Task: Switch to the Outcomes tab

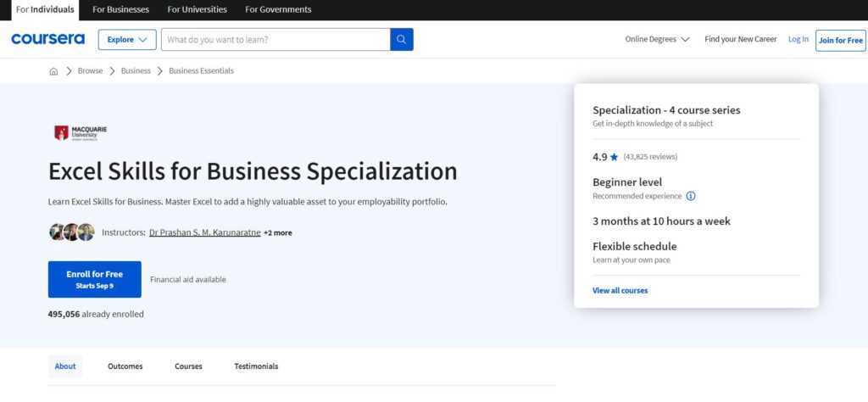Action: click(125, 366)
